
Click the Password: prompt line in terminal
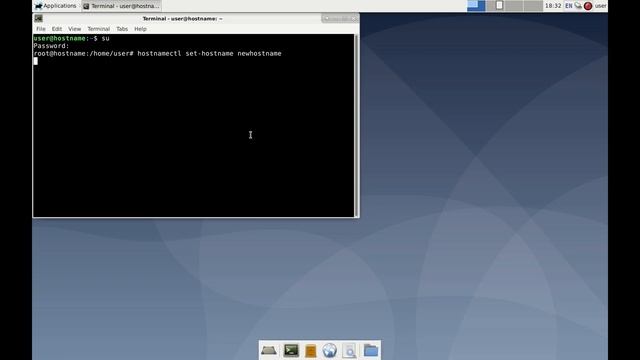(x=51, y=46)
